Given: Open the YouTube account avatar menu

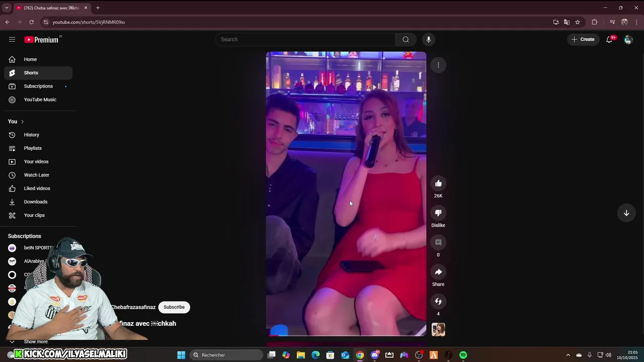Looking at the screenshot, I should (628, 39).
